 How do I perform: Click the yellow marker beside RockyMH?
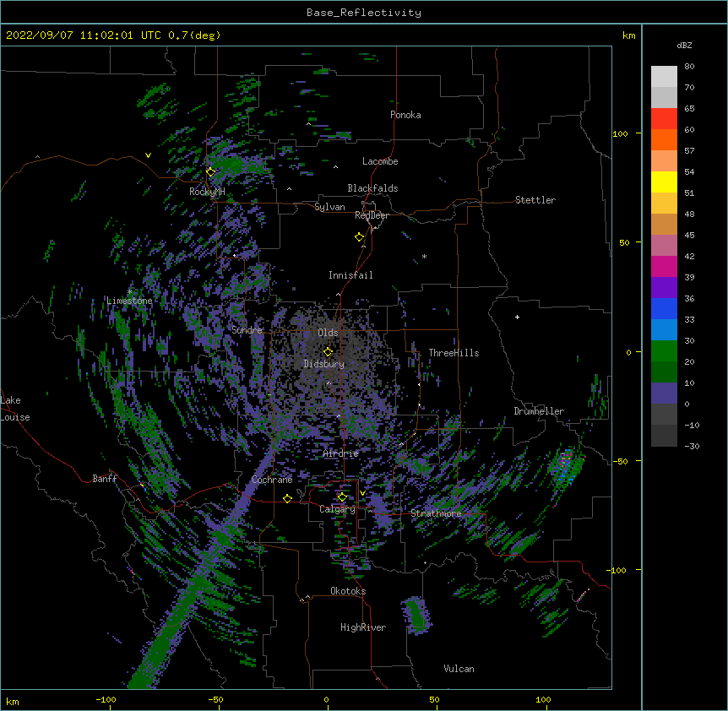click(x=211, y=172)
